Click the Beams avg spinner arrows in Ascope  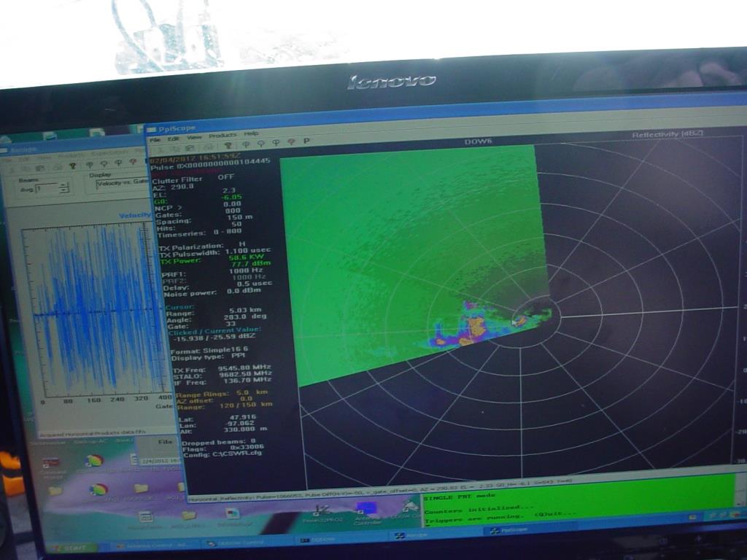point(64,187)
